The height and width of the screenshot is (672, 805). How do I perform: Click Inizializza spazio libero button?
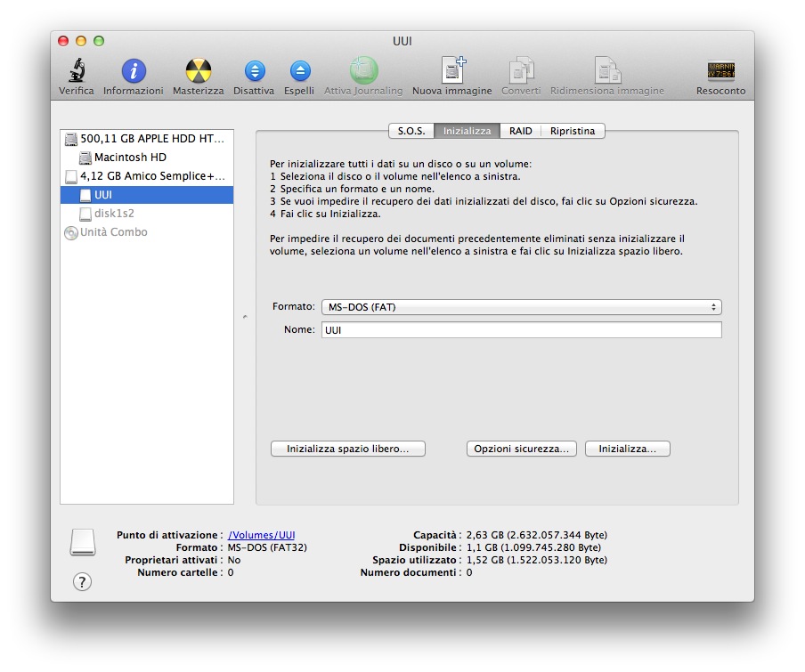click(x=348, y=449)
